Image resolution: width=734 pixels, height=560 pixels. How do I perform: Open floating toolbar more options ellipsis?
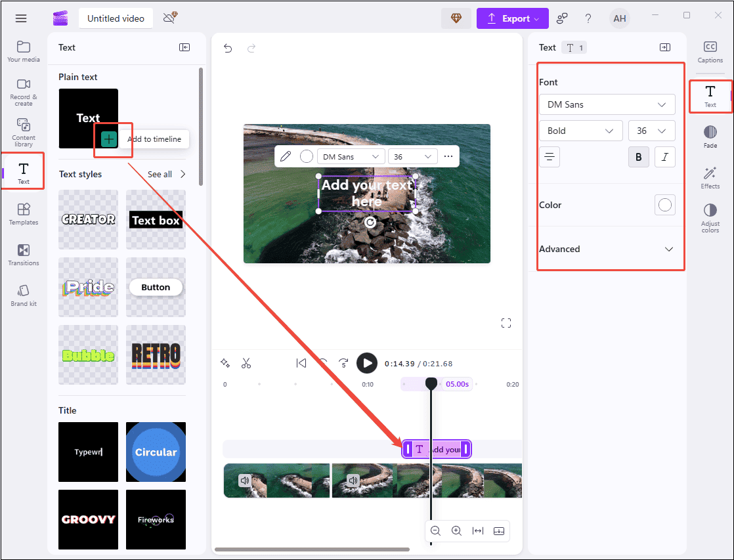tap(448, 156)
